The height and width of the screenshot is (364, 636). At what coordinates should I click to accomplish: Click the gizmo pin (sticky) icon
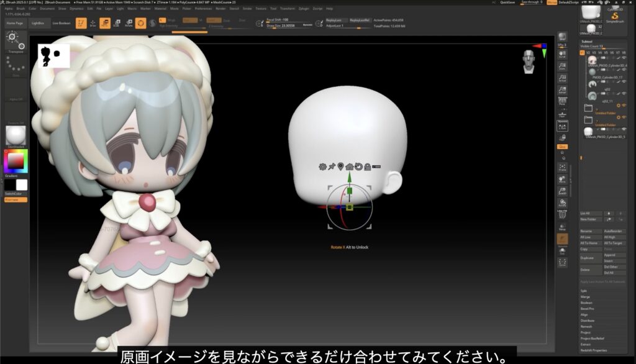click(332, 166)
